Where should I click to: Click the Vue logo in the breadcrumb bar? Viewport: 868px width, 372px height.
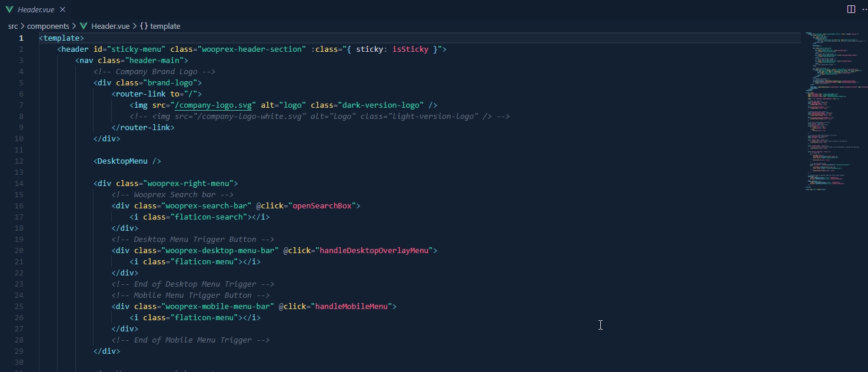coord(84,26)
